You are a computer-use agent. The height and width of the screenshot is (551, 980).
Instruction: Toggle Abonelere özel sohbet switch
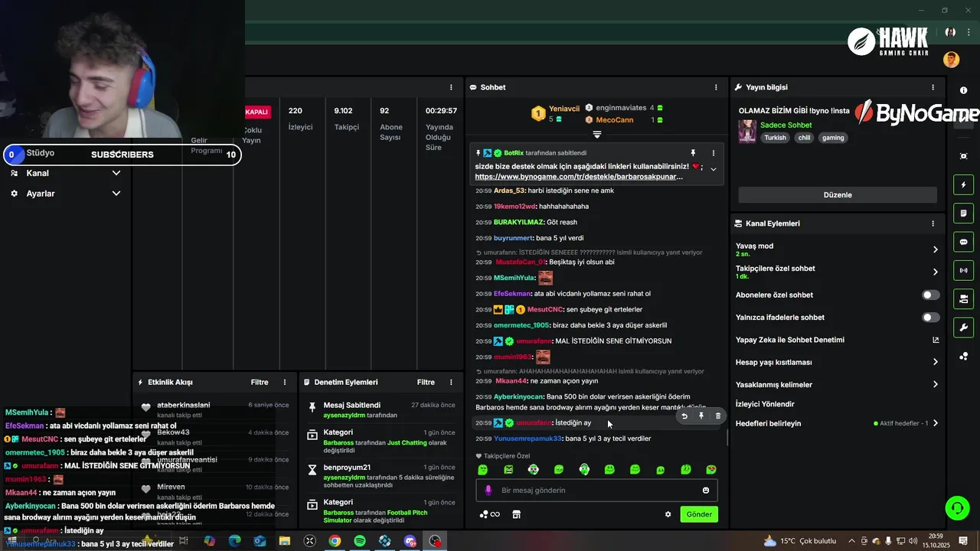coord(930,295)
